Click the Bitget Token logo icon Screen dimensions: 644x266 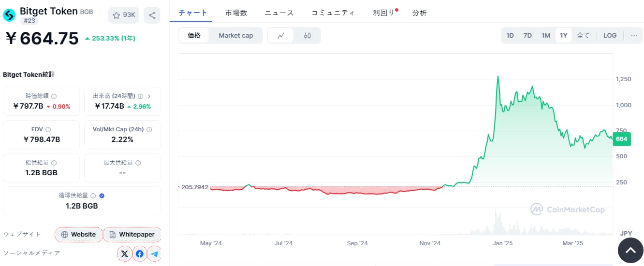(9, 15)
